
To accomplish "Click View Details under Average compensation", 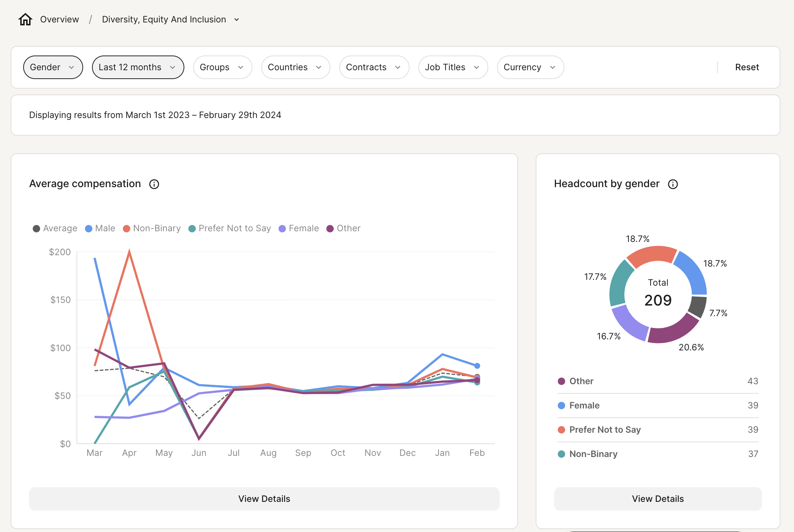I will (x=264, y=499).
